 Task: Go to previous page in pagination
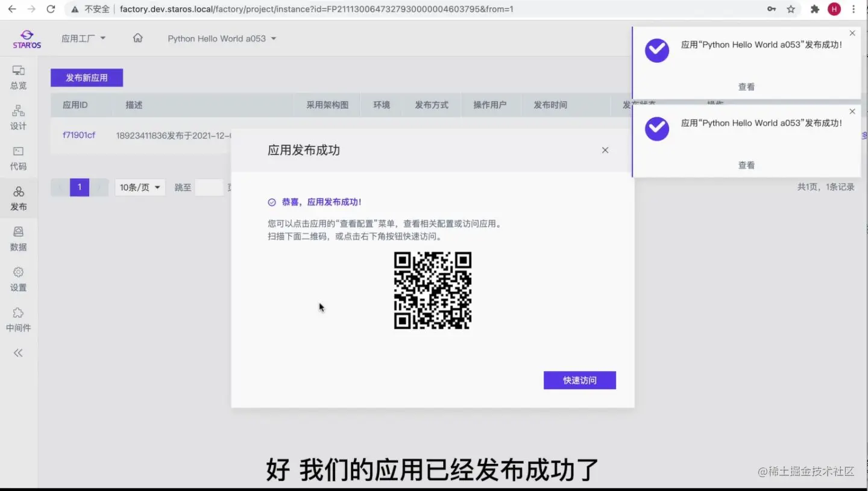(x=60, y=187)
